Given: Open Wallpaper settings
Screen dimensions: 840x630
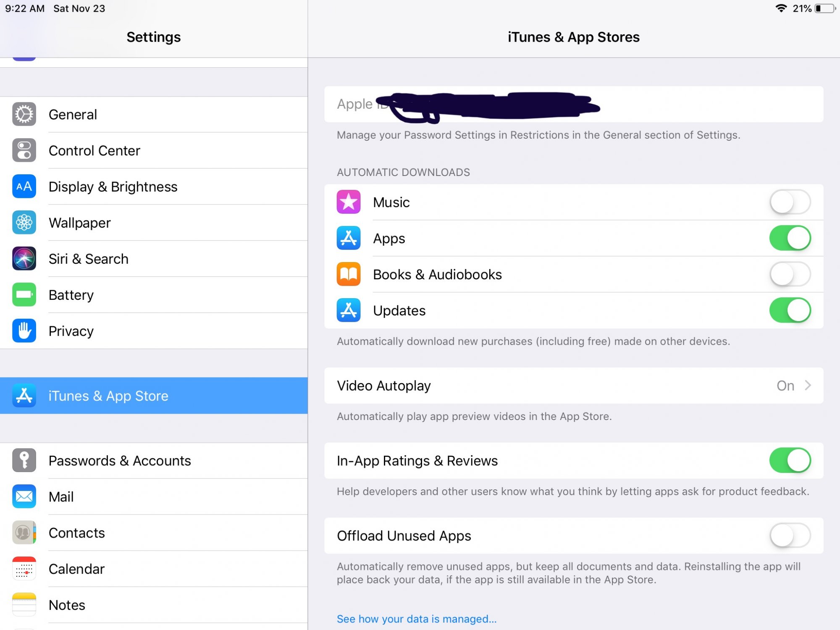Looking at the screenshot, I should [x=154, y=223].
